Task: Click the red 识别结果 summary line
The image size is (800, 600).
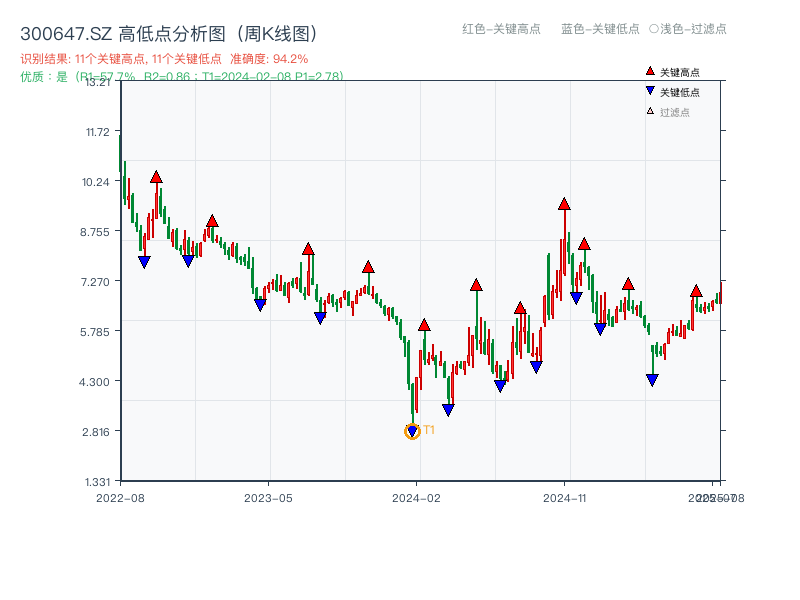Action: (164, 59)
